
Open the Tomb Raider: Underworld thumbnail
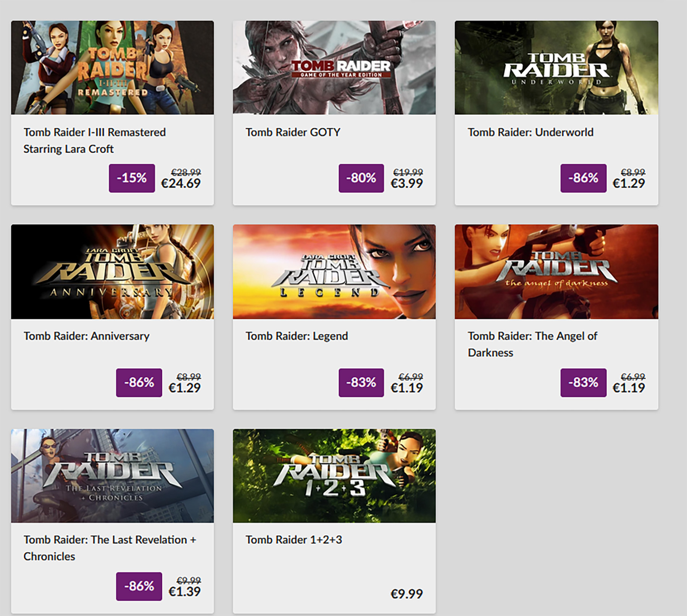[x=556, y=68]
